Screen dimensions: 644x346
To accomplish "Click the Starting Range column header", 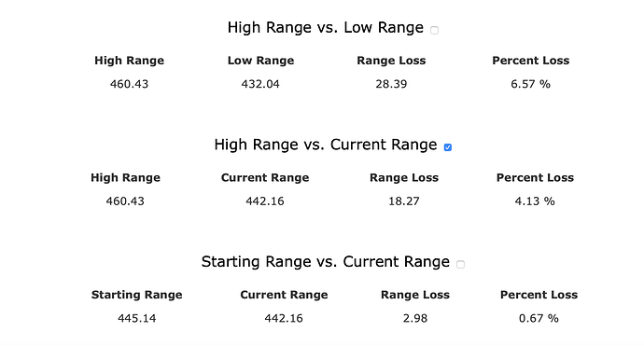I will pyautogui.click(x=137, y=295).
